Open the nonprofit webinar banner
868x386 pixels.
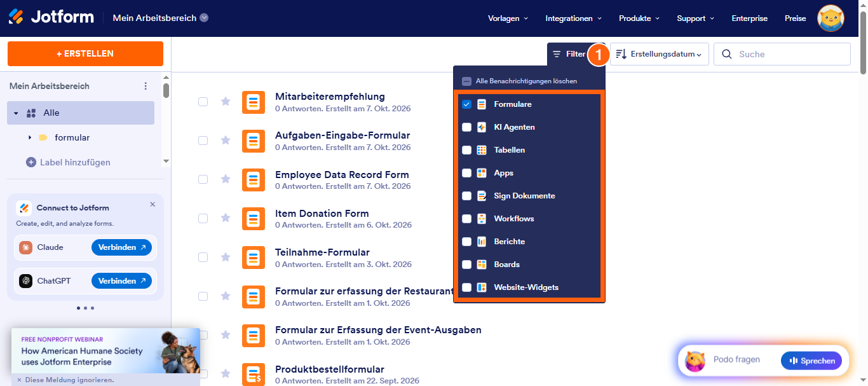click(x=105, y=350)
